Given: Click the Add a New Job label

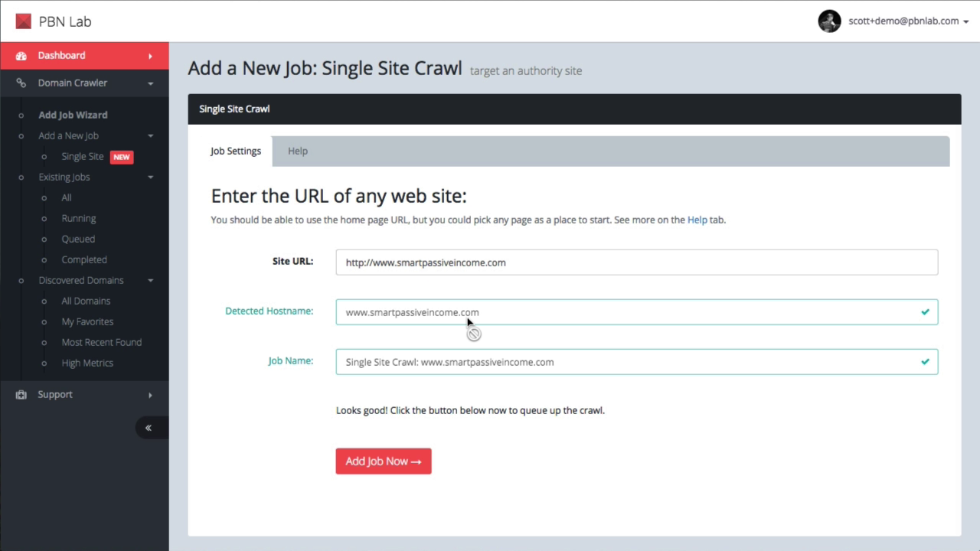Looking at the screenshot, I should pos(68,136).
